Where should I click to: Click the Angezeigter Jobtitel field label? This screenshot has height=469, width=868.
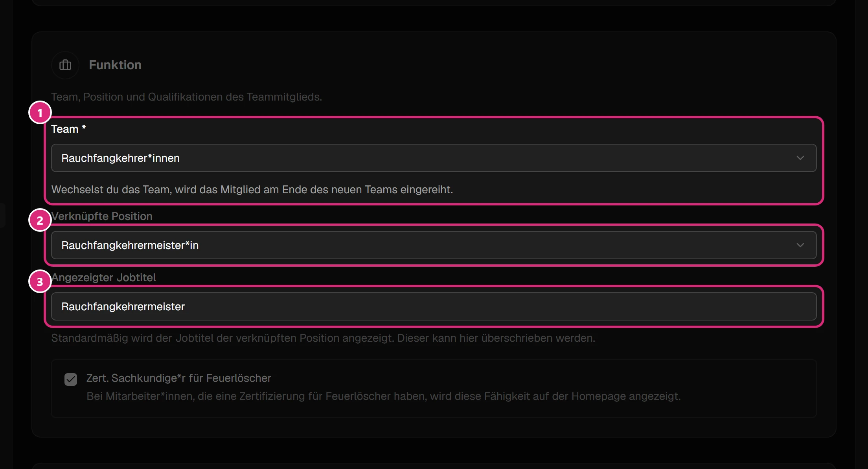(x=104, y=277)
